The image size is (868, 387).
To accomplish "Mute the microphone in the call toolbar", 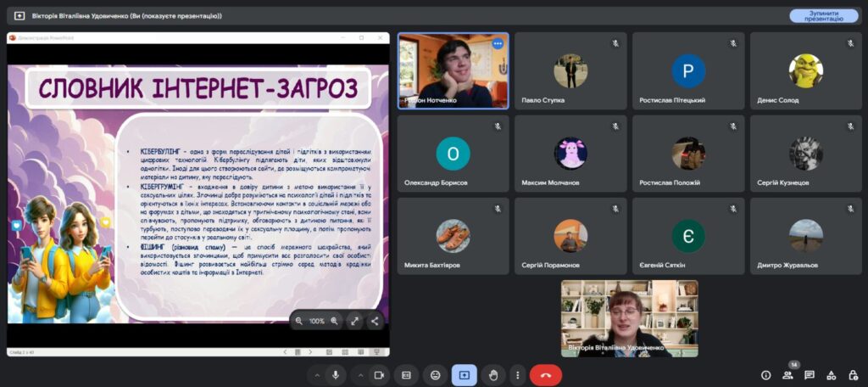I will point(337,374).
